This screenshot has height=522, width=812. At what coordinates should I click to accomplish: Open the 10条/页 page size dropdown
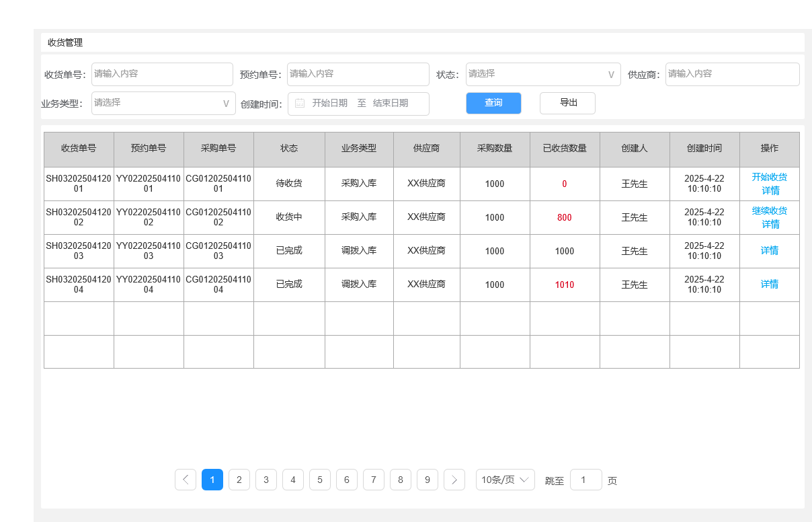pyautogui.click(x=505, y=480)
